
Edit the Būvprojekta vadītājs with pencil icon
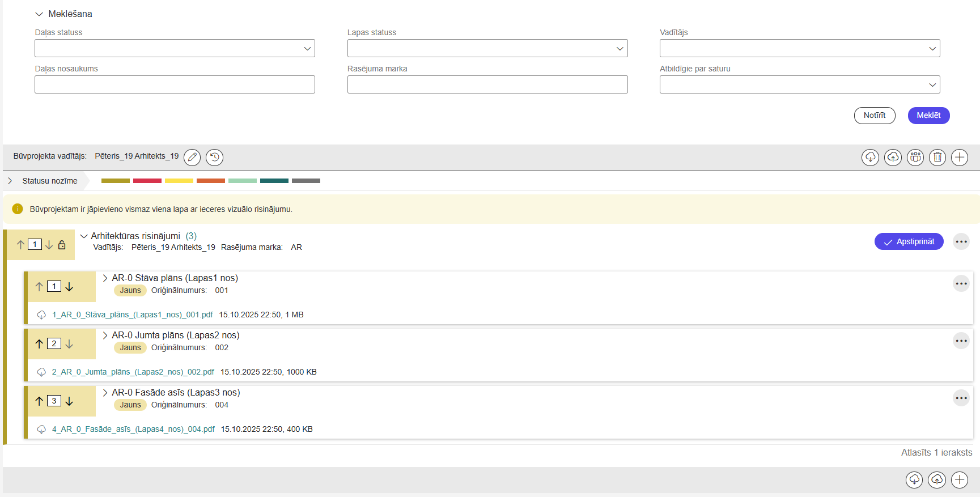[x=192, y=157]
